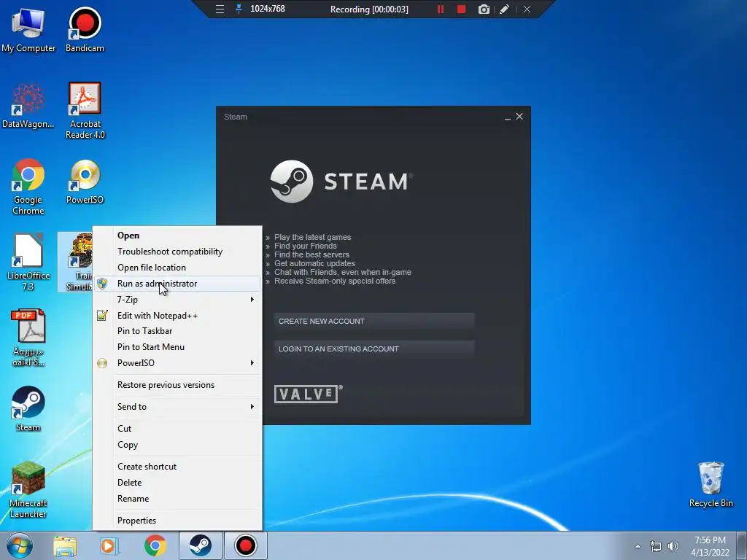Open the My Computer desktop icon
The height and width of the screenshot is (560, 747).
[x=28, y=29]
